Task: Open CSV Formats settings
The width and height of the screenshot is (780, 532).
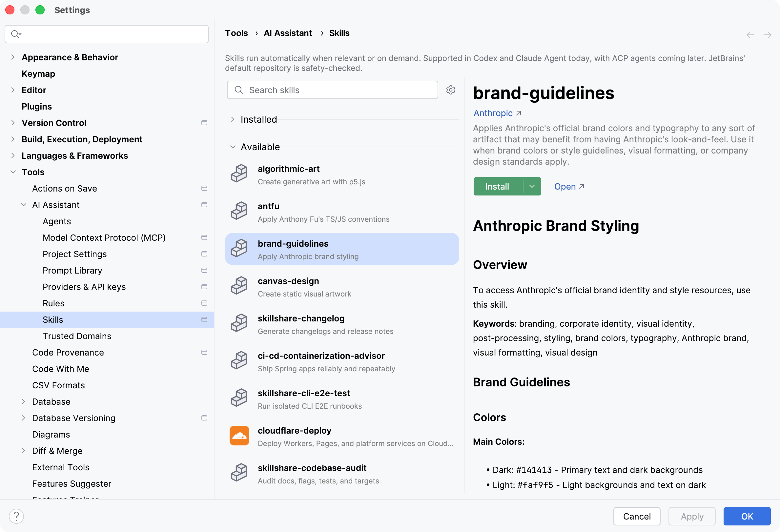Action: (58, 385)
